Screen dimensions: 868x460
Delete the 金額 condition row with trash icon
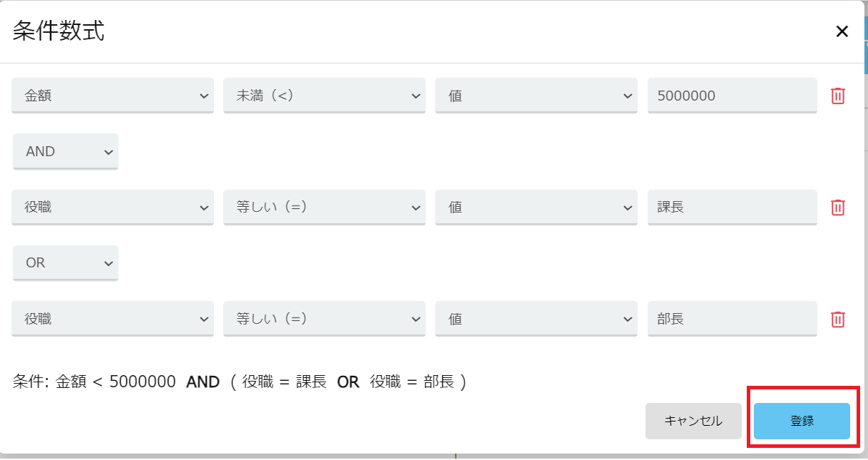(838, 96)
